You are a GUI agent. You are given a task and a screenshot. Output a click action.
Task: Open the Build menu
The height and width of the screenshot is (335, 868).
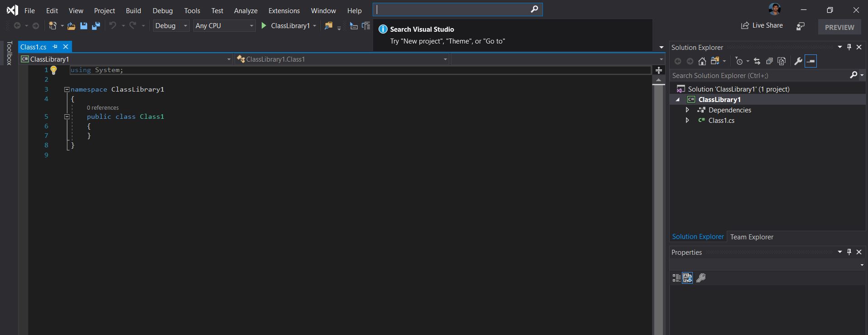click(x=133, y=10)
